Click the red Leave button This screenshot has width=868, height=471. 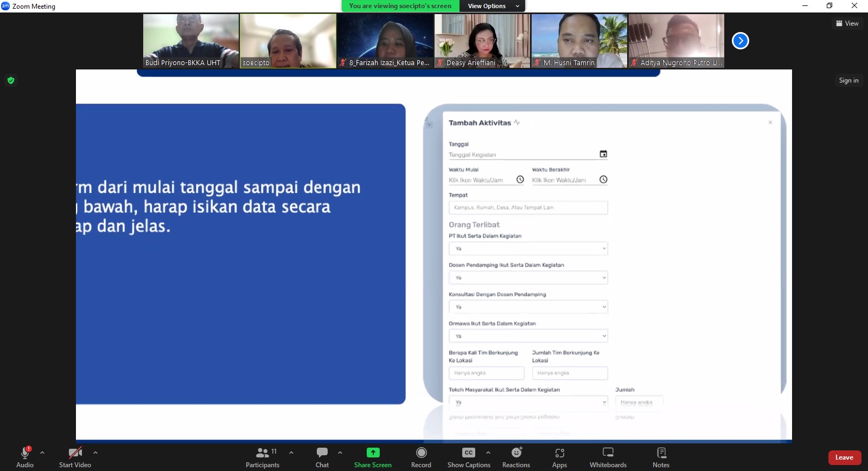click(844, 457)
